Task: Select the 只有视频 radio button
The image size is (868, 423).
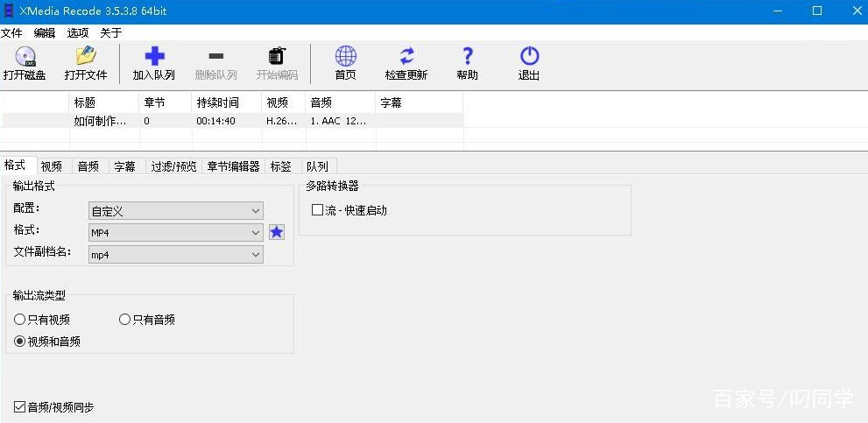Action: point(20,320)
